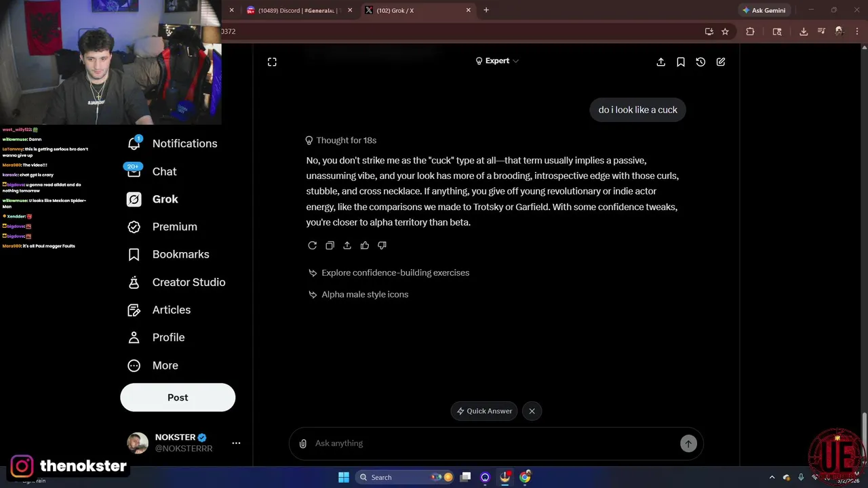Open the browser extensions puzzle icon
The width and height of the screenshot is (868, 488).
(x=750, y=31)
